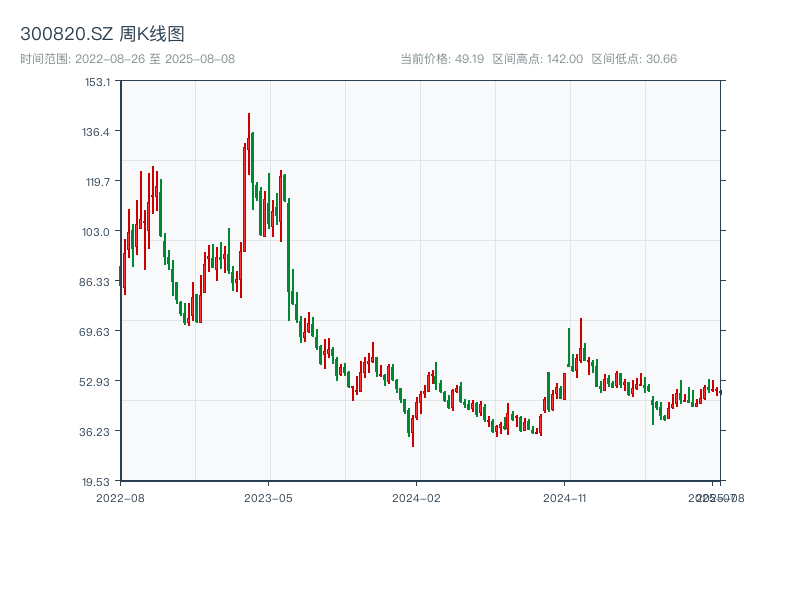
Task: Click x-axis label 2024-02
Action: (416, 498)
